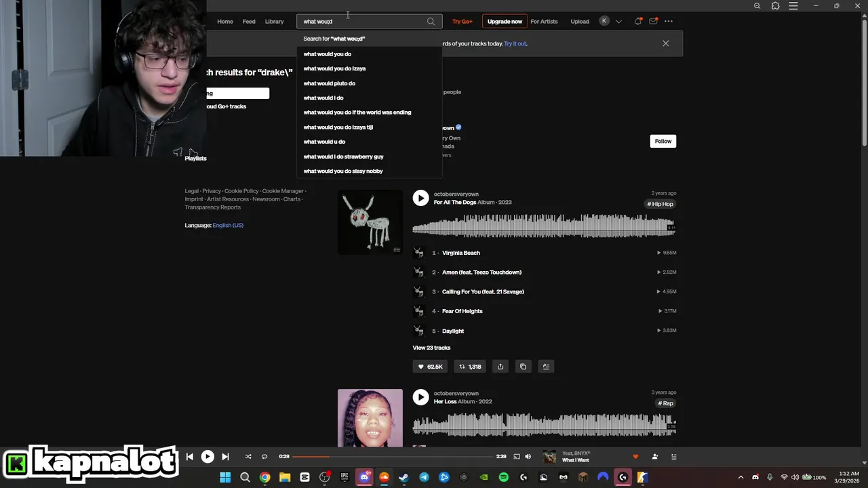Open profile avatar dropdown chevron

[x=618, y=22]
